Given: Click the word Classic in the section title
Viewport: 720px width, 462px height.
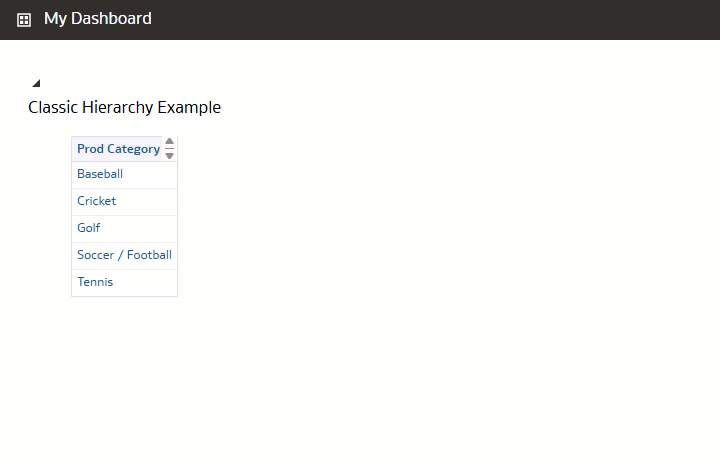Looking at the screenshot, I should click(x=53, y=107).
